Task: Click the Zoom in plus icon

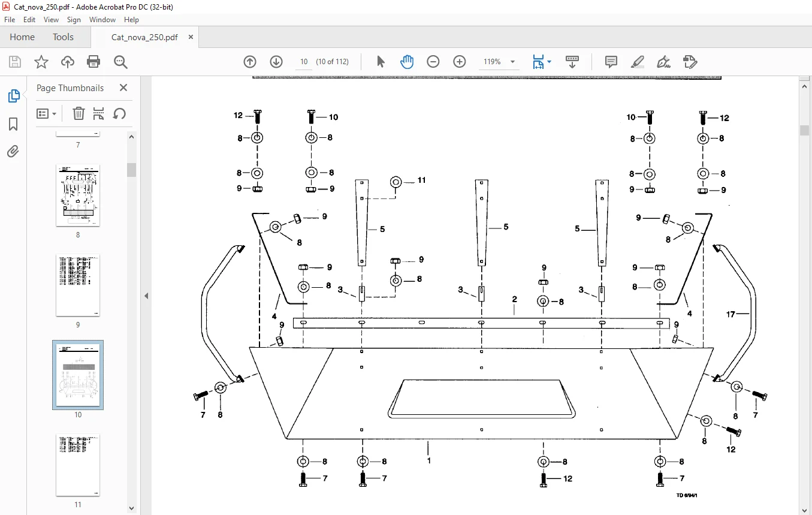Action: pyautogui.click(x=460, y=62)
